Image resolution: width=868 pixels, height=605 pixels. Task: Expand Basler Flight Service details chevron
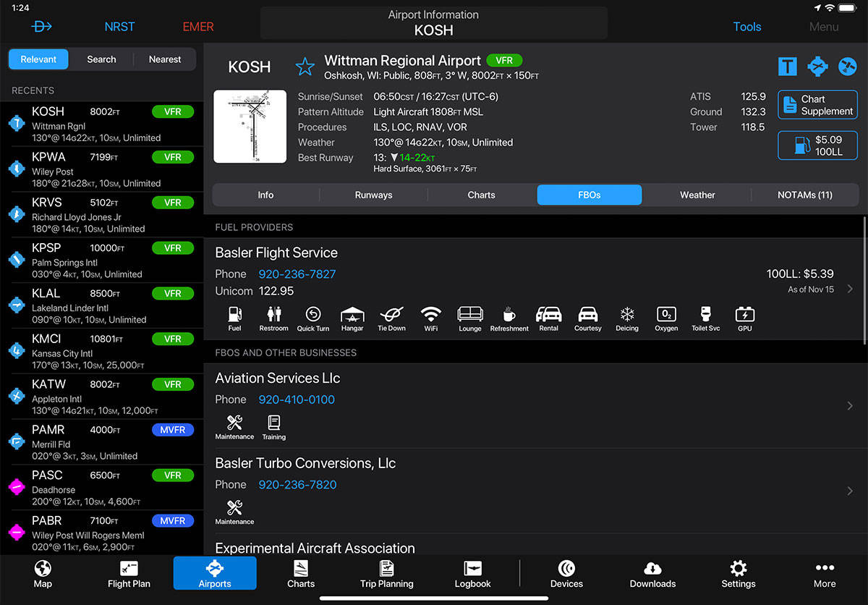pos(850,289)
